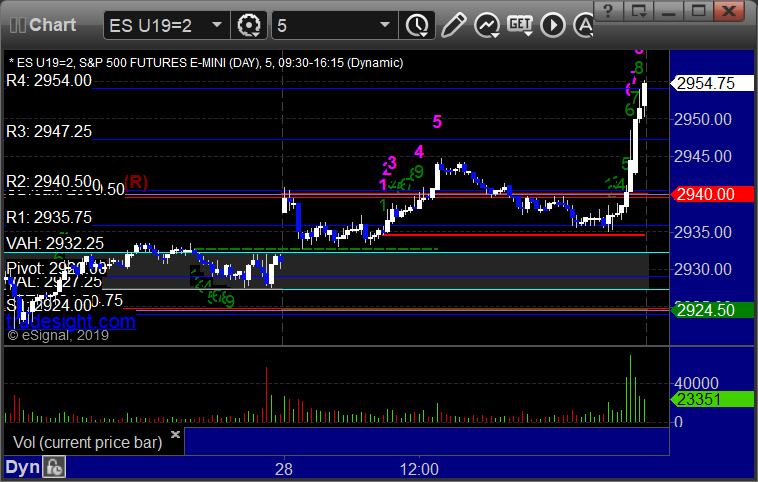Click the partly hidden circled A icon
This screenshot has height=482, width=758.
coord(583,25)
